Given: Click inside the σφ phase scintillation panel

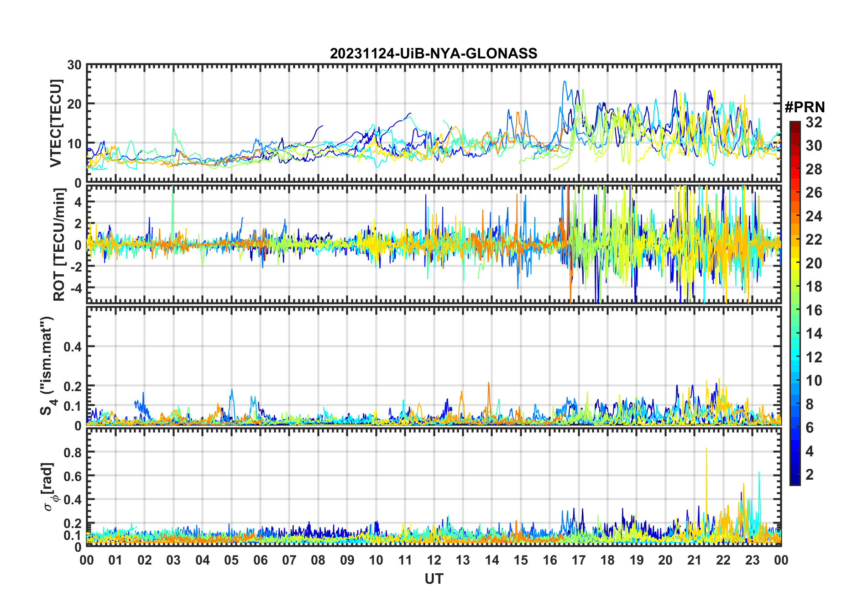Looking at the screenshot, I should 434,487.
